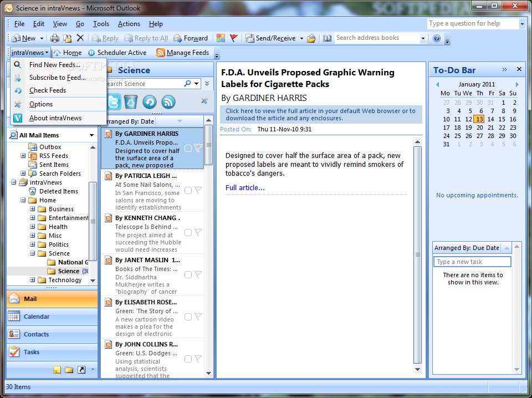
Task: Open the Categorize color squares icon
Action: [x=221, y=38]
